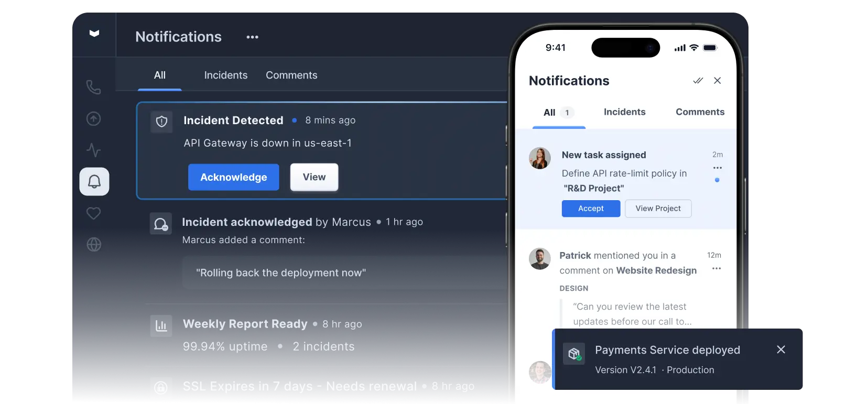Switch to desktop Comments tab

(291, 75)
